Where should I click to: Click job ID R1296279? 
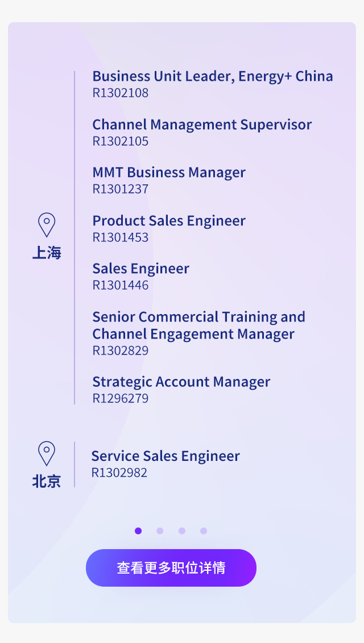coord(121,398)
